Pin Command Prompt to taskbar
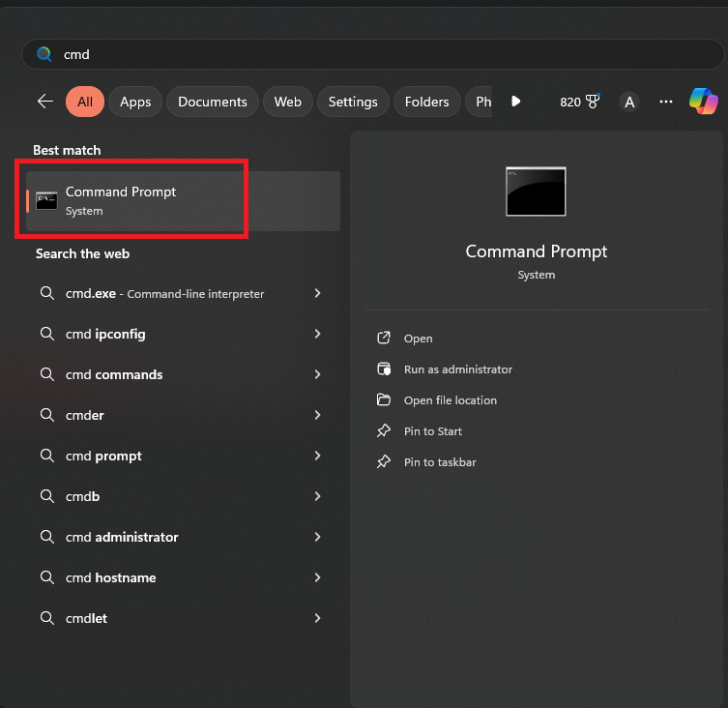Screen dimensions: 728x708 tap(440, 462)
